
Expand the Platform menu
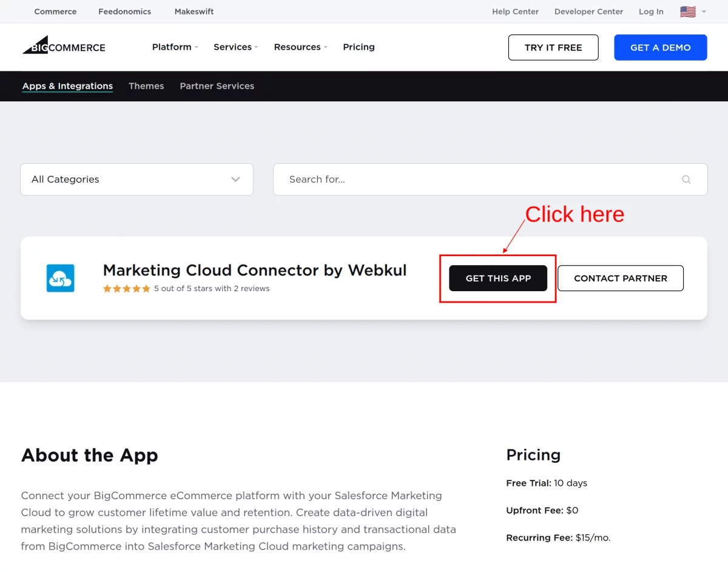pos(175,47)
